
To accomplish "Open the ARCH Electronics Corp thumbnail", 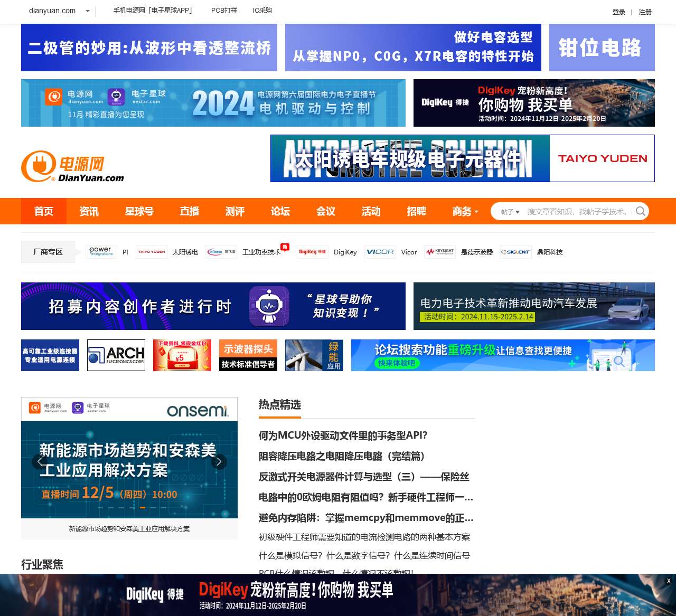I will (116, 355).
